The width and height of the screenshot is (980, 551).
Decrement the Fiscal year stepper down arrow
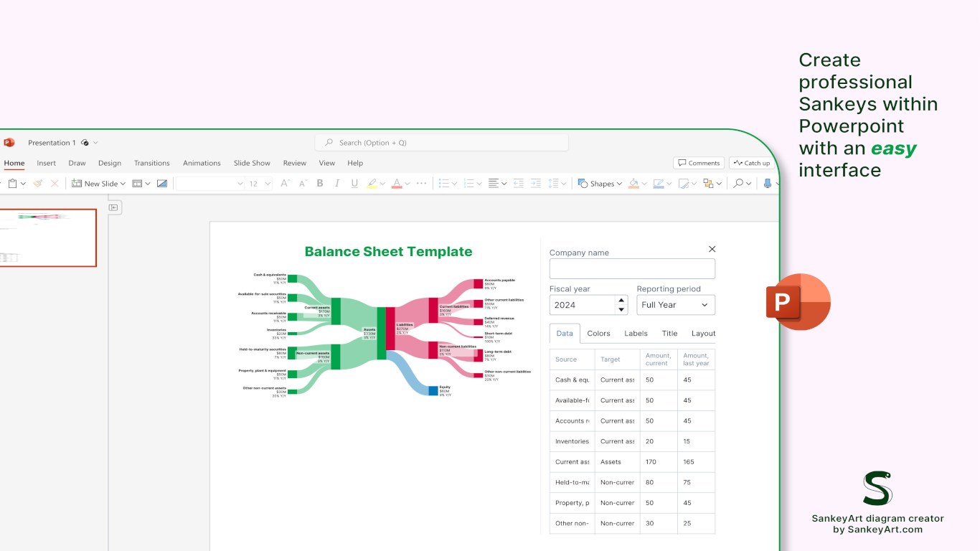point(622,310)
